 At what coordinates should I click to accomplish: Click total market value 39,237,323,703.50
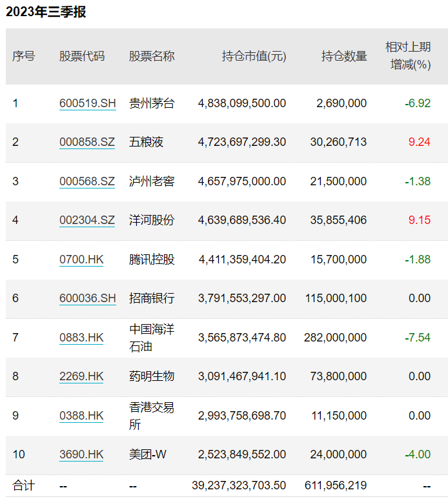(239, 485)
